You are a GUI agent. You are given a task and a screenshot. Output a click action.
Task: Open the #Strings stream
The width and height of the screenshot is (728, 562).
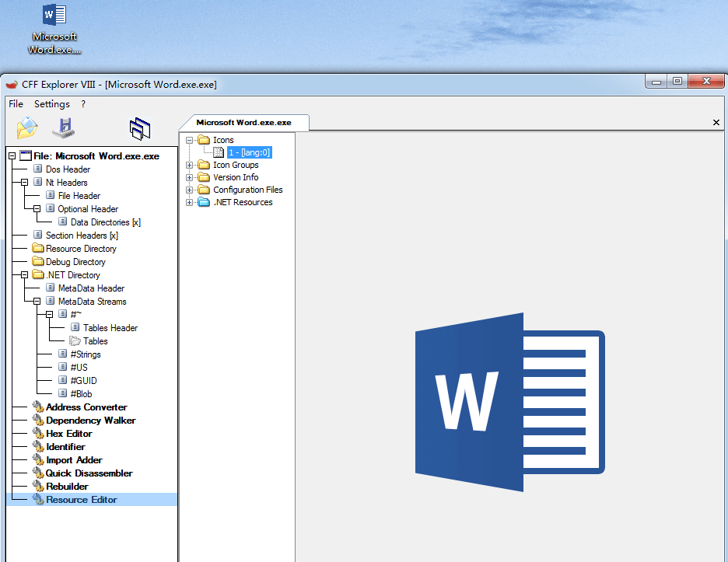86,354
